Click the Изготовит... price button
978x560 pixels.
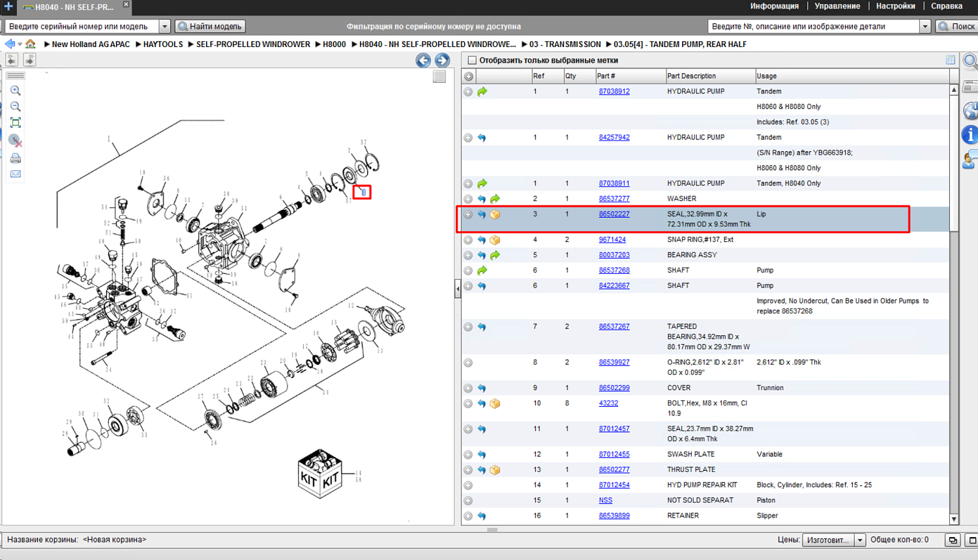[828, 540]
